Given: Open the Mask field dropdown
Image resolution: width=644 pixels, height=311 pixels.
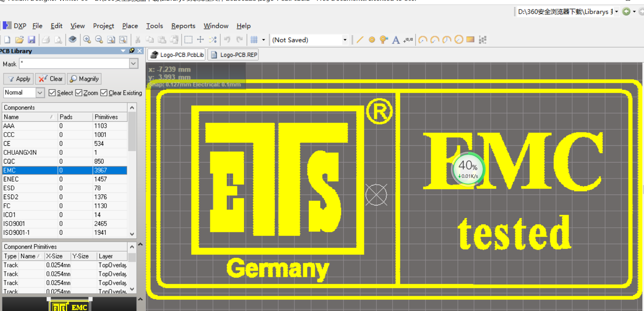Looking at the screenshot, I should (x=134, y=64).
